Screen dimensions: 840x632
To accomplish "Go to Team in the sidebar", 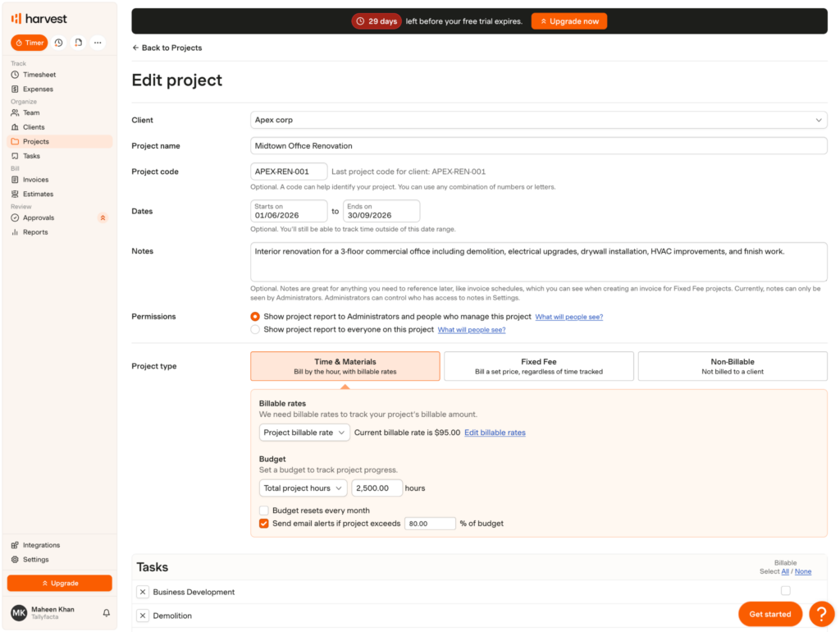I will click(x=60, y=112).
